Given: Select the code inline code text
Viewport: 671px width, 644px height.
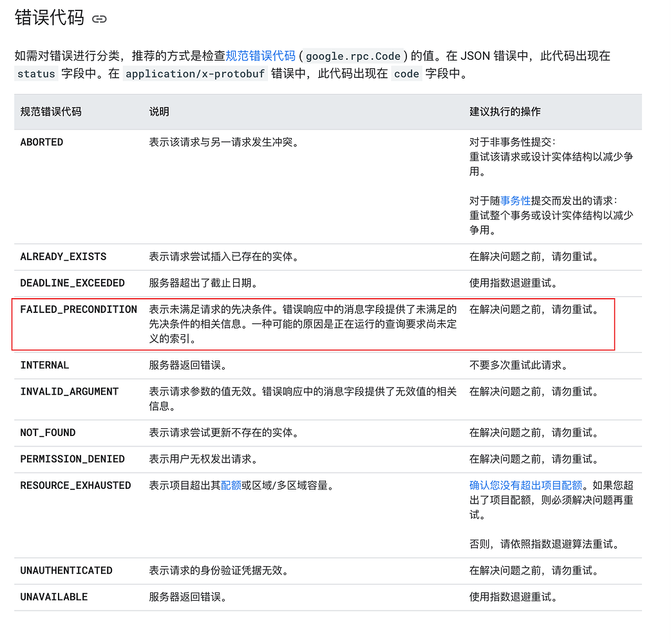Looking at the screenshot, I should [406, 73].
